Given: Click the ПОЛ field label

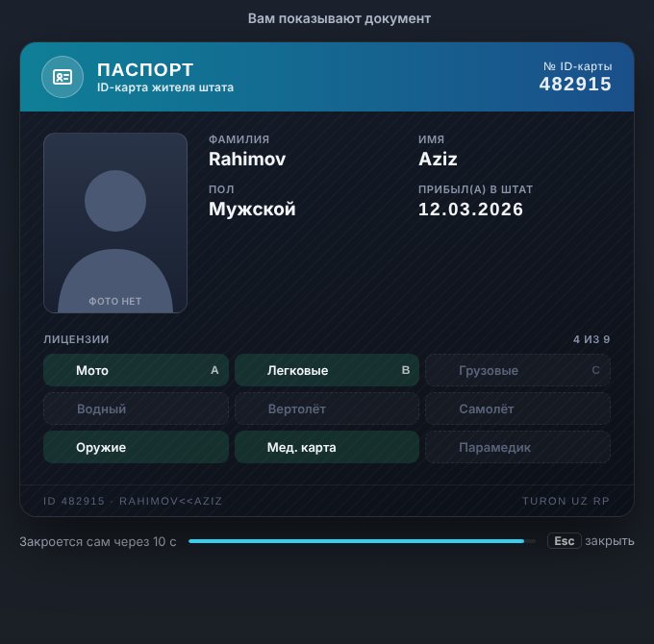Looking at the screenshot, I should tap(221, 189).
